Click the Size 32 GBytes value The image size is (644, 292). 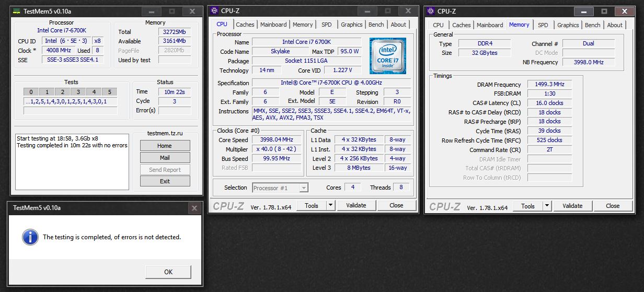tap(484, 53)
